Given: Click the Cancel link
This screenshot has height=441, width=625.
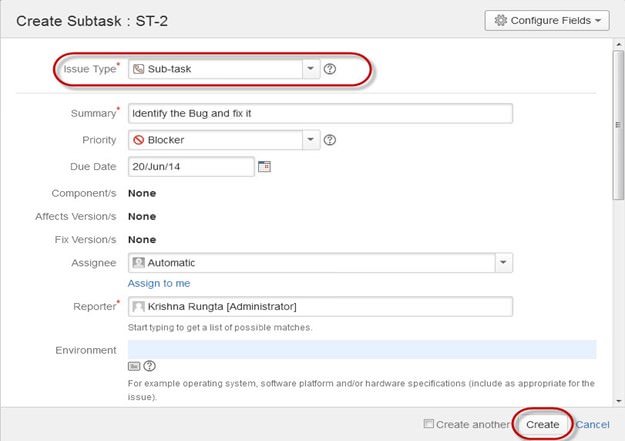Looking at the screenshot, I should point(593,424).
